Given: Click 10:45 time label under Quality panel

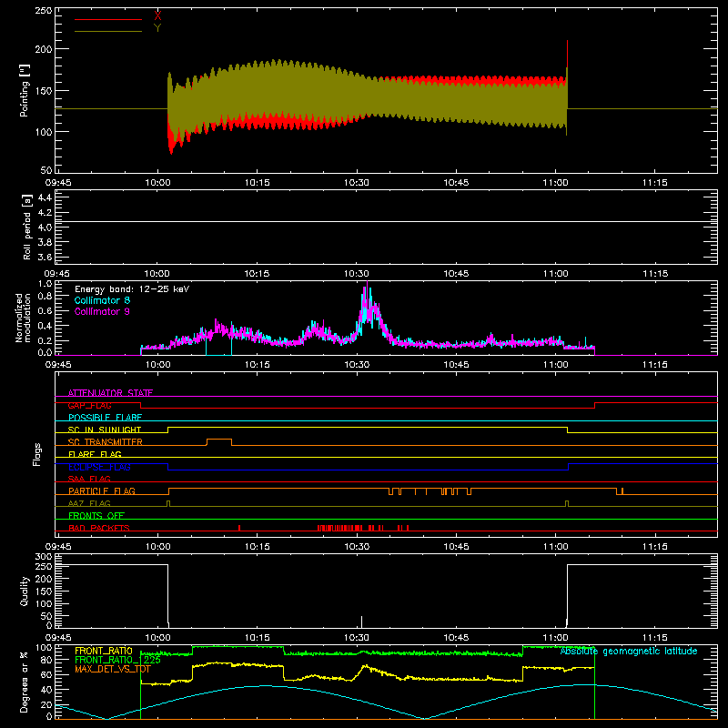Looking at the screenshot, I should (456, 638).
